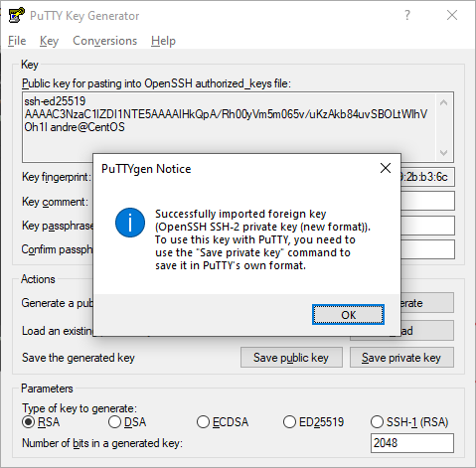Viewport: 476px width, 468px height.
Task: Click the blue information icon
Action: [x=130, y=223]
